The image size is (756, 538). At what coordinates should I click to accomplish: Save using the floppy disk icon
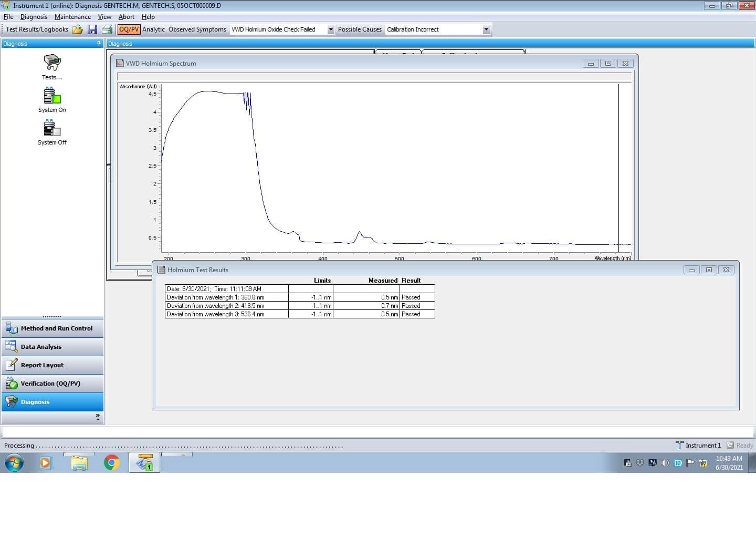click(92, 29)
